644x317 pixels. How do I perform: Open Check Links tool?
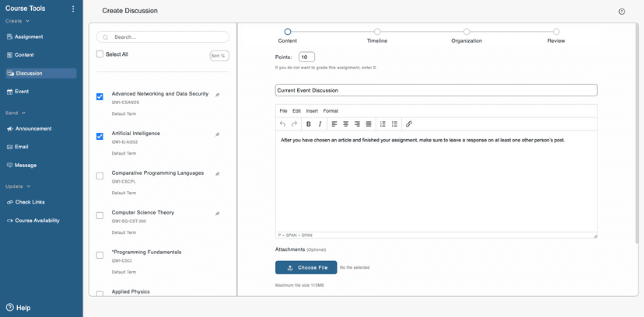[x=26, y=202]
